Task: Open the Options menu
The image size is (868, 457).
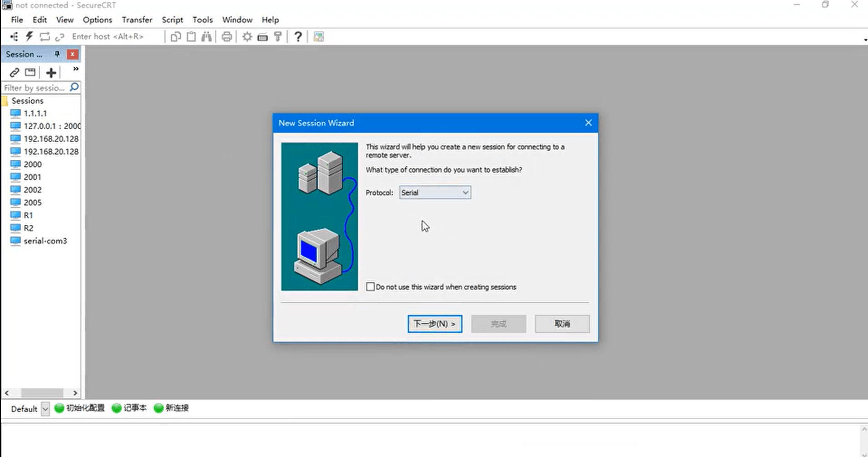Action: coord(97,20)
